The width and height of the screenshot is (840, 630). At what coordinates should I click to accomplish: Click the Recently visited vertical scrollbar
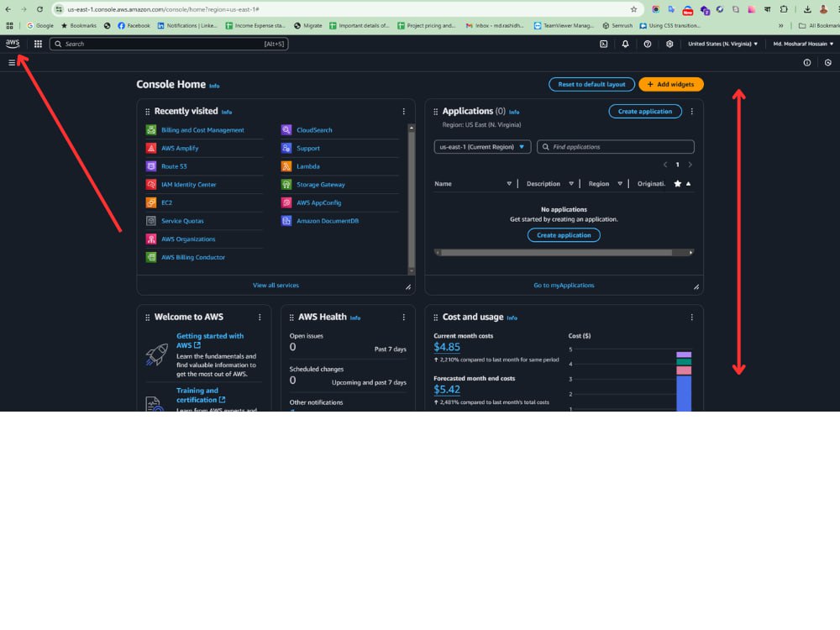point(412,199)
